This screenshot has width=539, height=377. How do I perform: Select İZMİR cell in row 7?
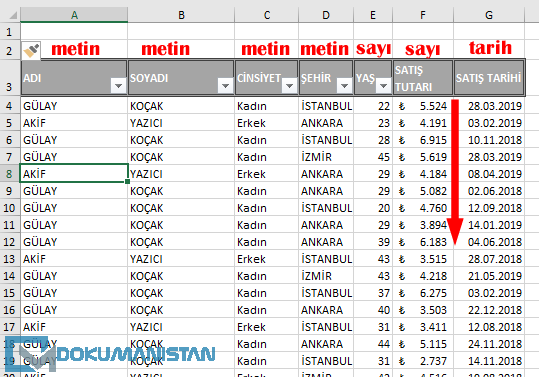[x=326, y=157]
